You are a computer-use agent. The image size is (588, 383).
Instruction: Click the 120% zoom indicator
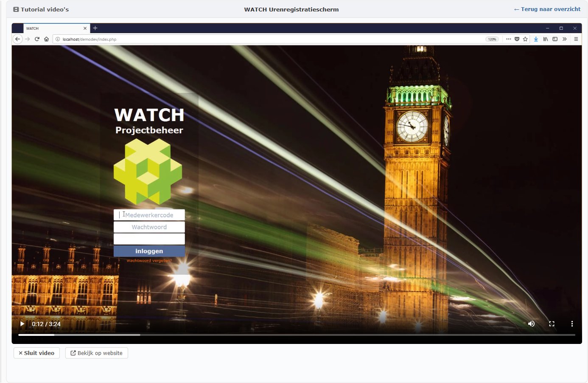[492, 39]
